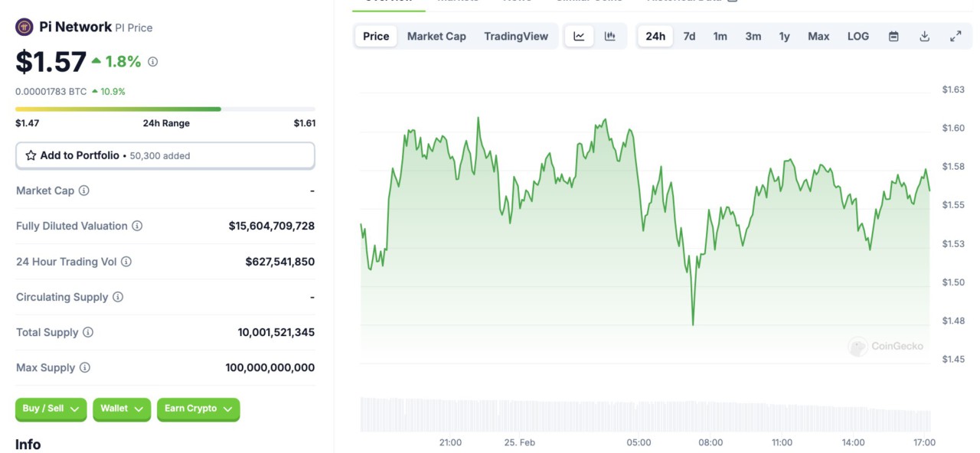Click the Pi Network coin logo
This screenshot has height=453, width=980.
tap(24, 28)
